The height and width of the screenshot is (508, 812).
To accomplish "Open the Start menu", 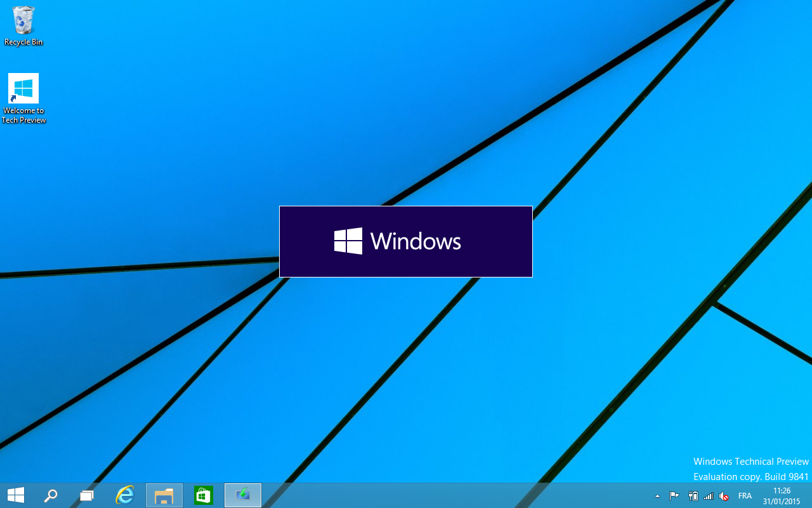I will [x=16, y=495].
